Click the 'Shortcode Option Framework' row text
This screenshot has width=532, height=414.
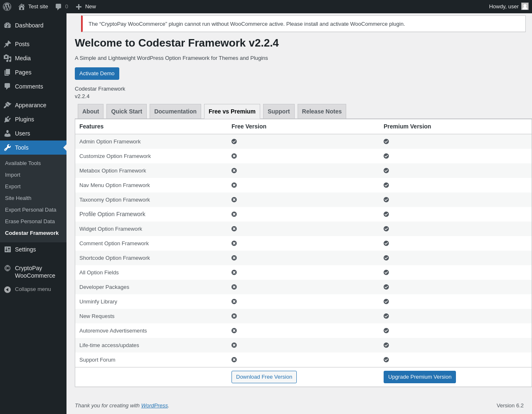click(x=115, y=258)
